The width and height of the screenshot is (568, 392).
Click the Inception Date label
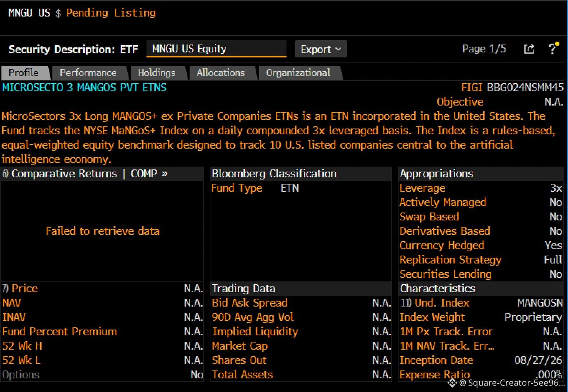437,360
